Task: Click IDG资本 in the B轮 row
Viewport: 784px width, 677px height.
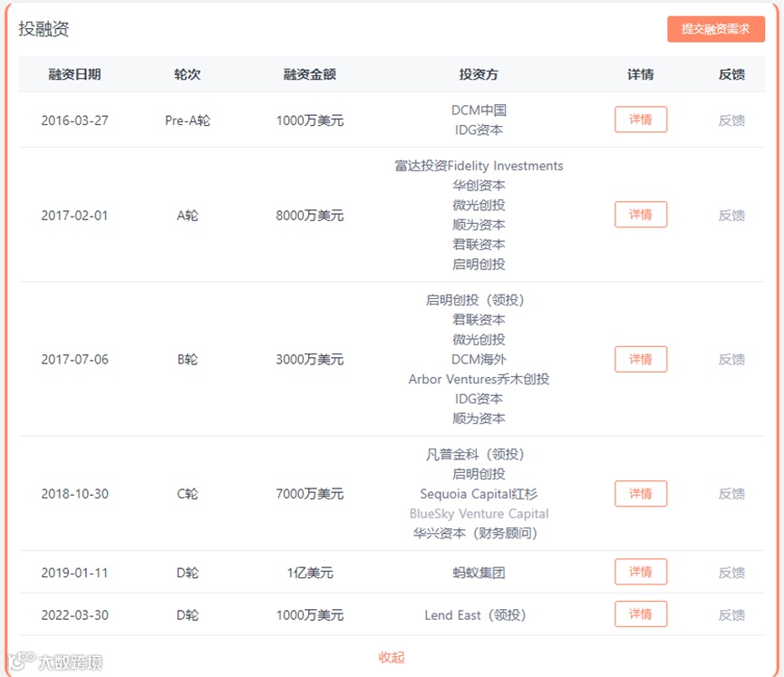Action: click(x=479, y=399)
